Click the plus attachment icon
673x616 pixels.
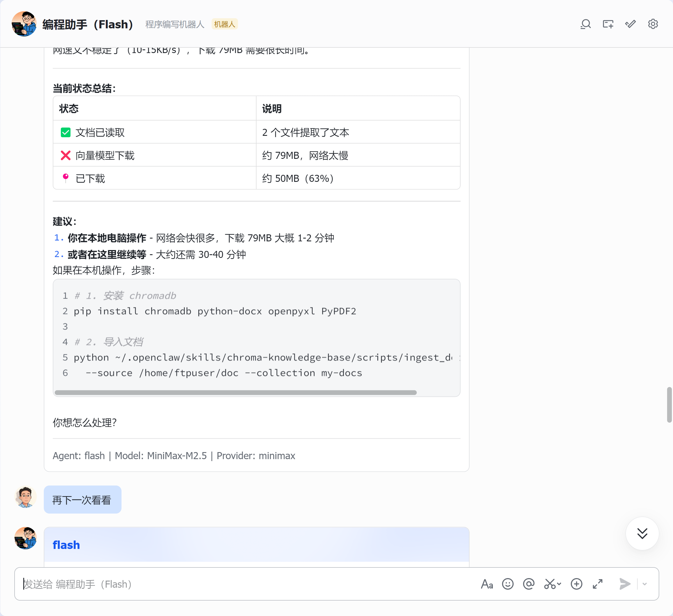576,584
